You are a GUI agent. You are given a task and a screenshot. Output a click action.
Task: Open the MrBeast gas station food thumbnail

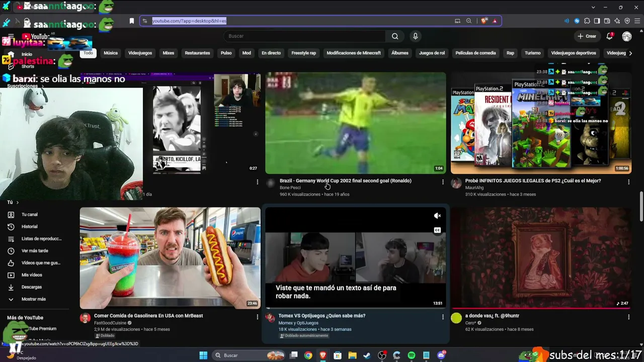coord(170,257)
